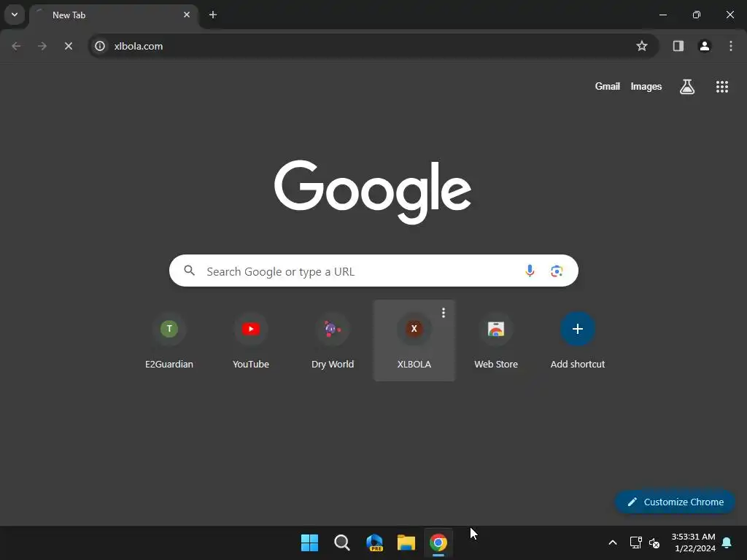747x560 pixels.
Task: Start voice search with microphone
Action: 530,271
